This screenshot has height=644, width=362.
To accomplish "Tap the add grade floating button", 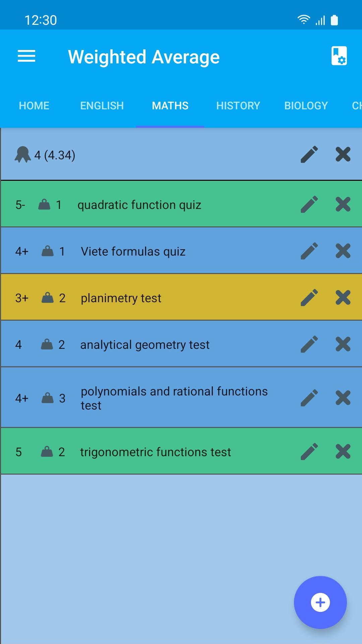I will point(320,602).
